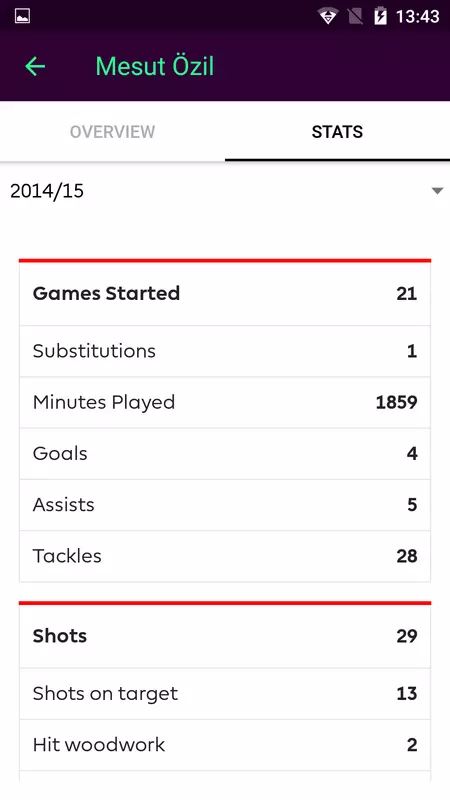Tap the Wi-Fi signal icon
450x800 pixels.
[x=328, y=16]
